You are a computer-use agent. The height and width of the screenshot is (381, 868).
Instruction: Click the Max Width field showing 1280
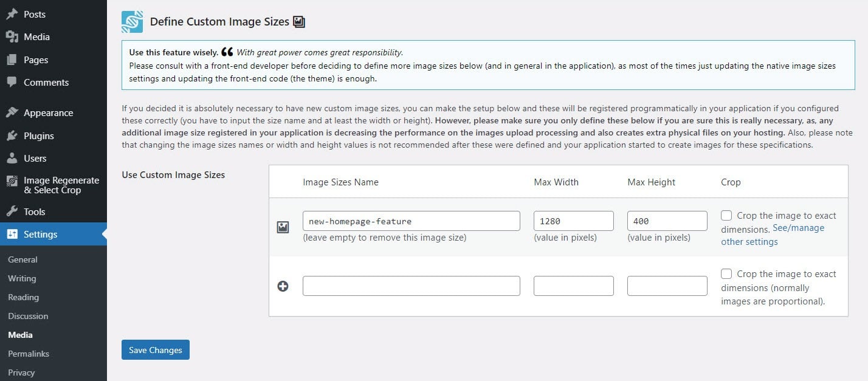click(573, 221)
